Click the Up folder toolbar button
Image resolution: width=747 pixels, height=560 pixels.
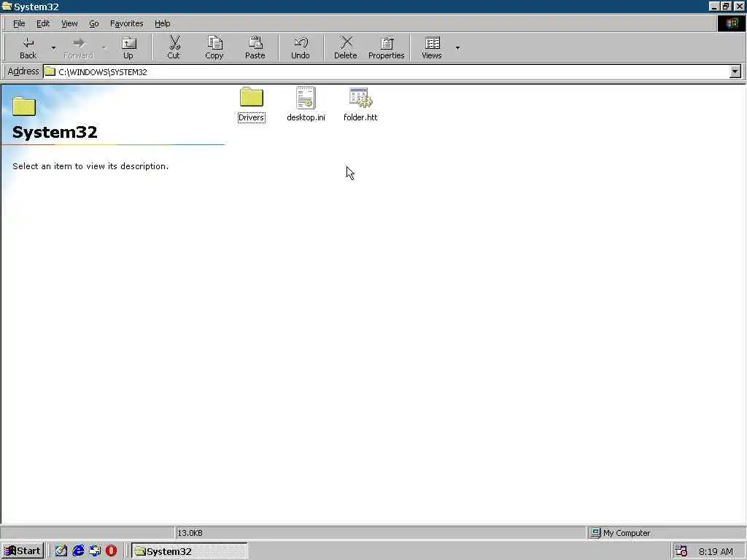tap(128, 47)
